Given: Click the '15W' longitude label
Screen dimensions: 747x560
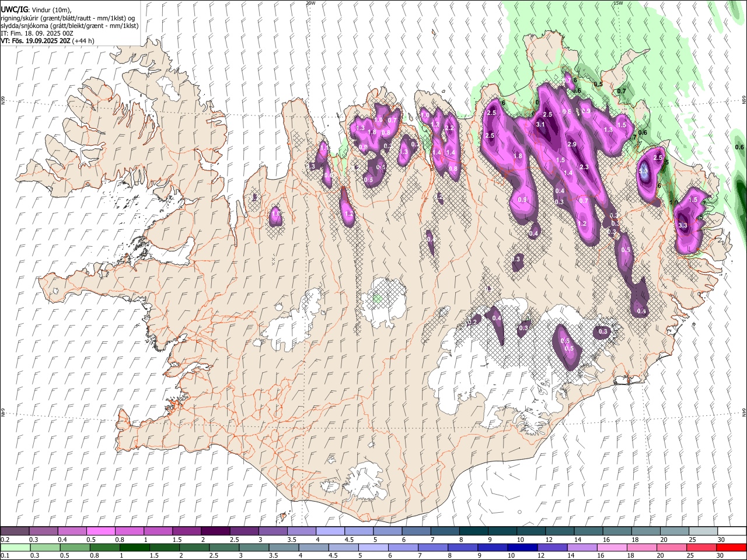Looking at the screenshot, I should [x=618, y=3].
